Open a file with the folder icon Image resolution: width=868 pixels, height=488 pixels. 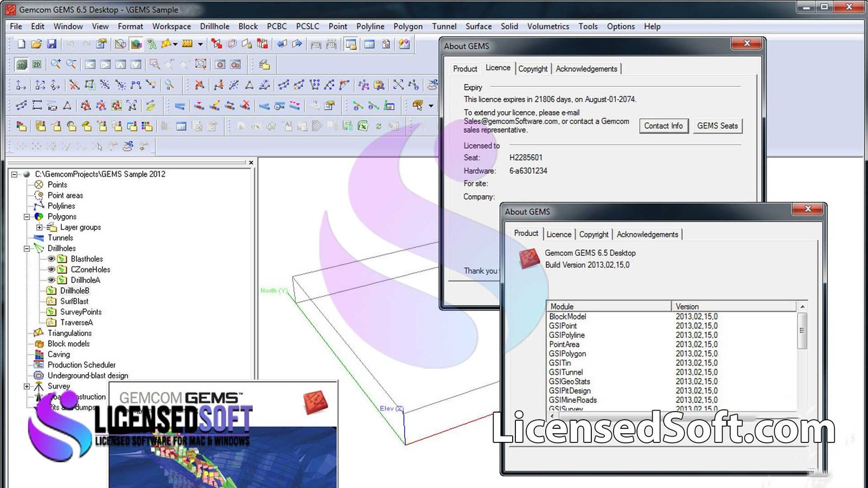(x=36, y=44)
